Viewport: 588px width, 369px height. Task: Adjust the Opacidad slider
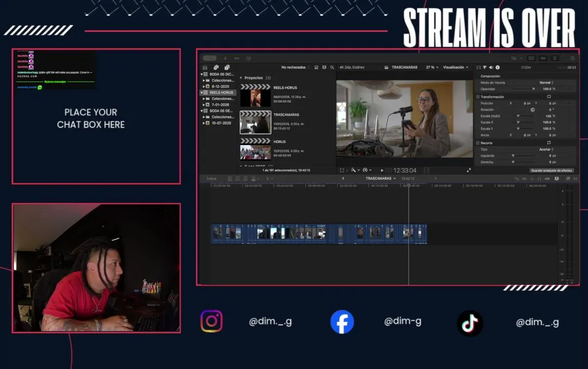pyautogui.click(x=524, y=89)
